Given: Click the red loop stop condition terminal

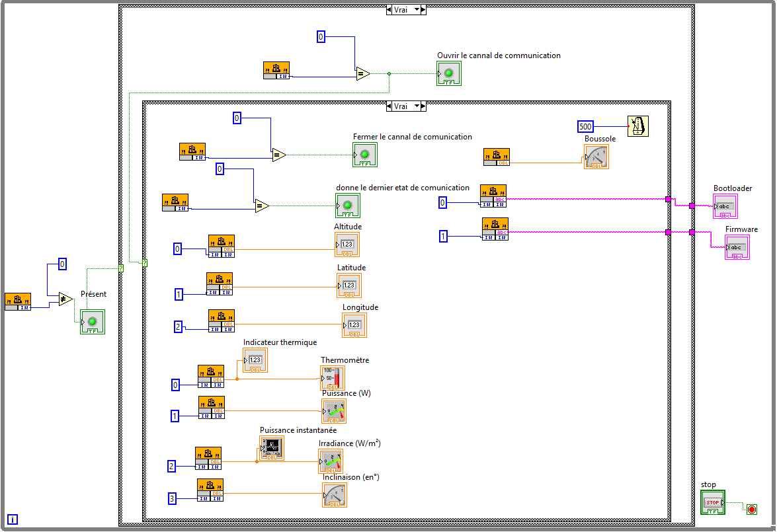Looking at the screenshot, I should tap(752, 510).
